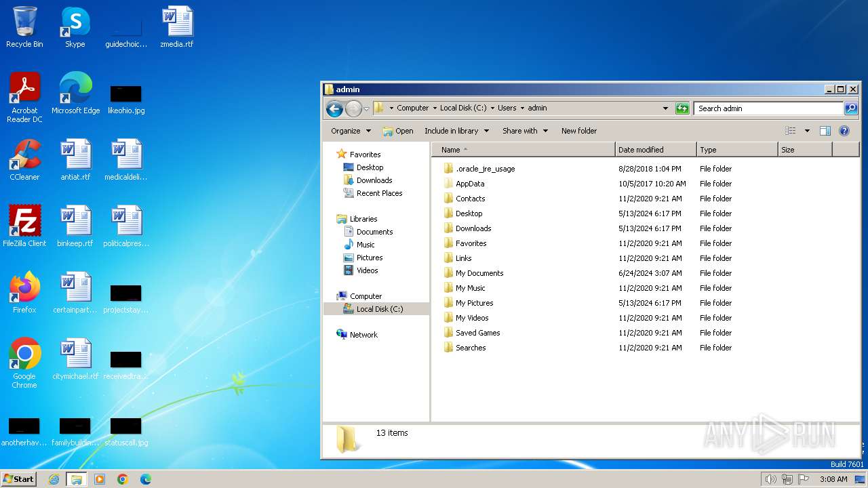Launch Microsoft Edge desktop shortcut
This screenshot has width=868, height=488.
75,94
